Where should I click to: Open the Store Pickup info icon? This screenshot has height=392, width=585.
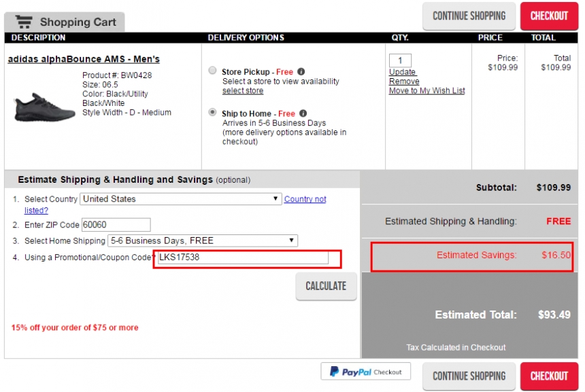coord(301,71)
